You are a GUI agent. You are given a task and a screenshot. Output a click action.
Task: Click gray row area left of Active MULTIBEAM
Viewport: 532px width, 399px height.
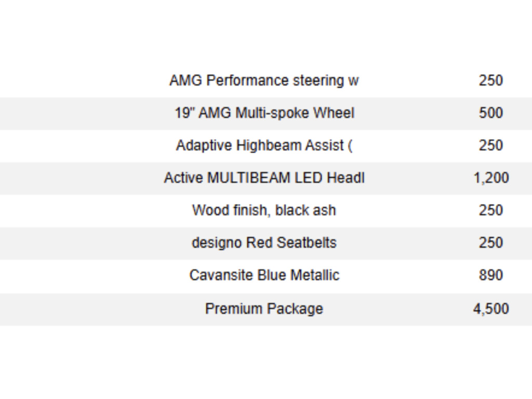[x=82, y=179]
